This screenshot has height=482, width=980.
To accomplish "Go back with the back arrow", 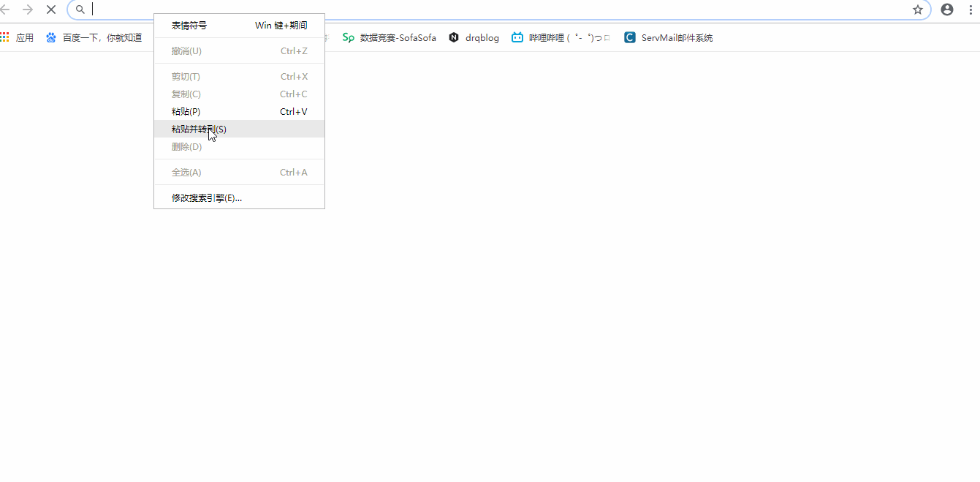I will tap(5, 10).
